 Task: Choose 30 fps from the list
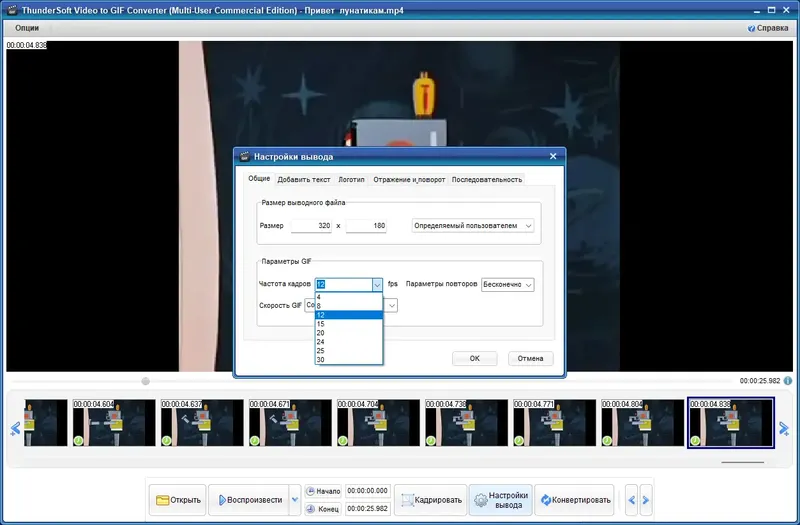click(x=349, y=360)
